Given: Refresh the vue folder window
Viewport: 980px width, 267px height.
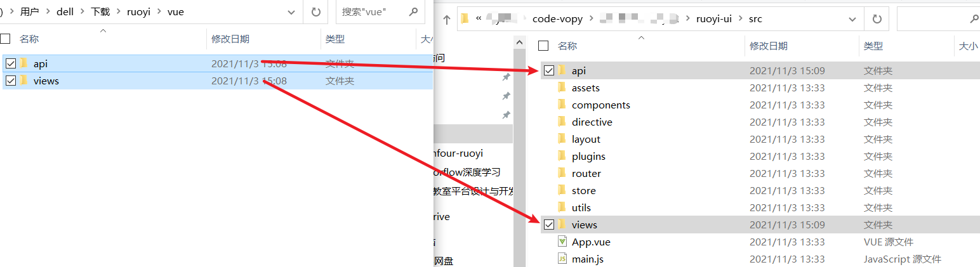Looking at the screenshot, I should (315, 11).
